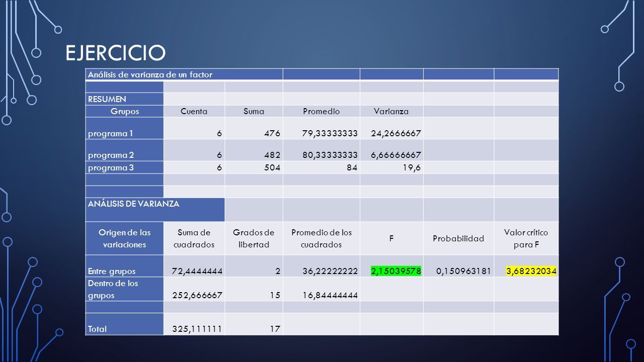Screen dimensions: 644x362
Task: Select the Suma column header
Action: pos(254,111)
